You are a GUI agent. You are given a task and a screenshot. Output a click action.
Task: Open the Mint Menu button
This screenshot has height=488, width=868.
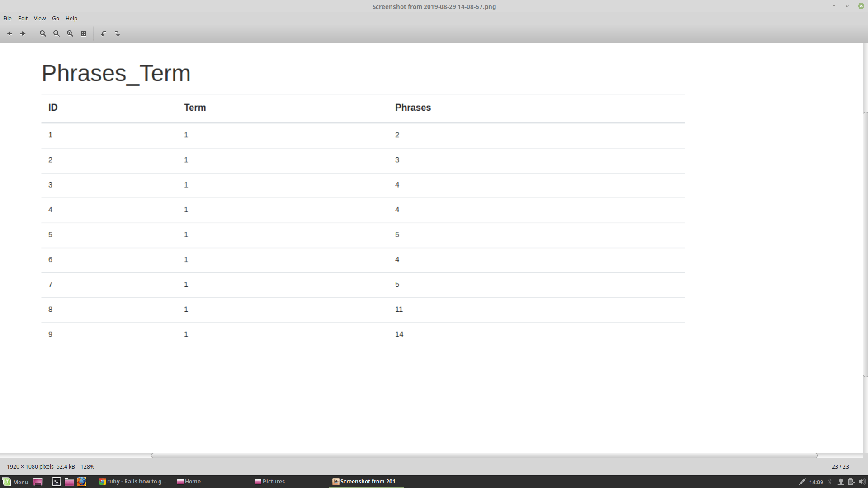[15, 482]
